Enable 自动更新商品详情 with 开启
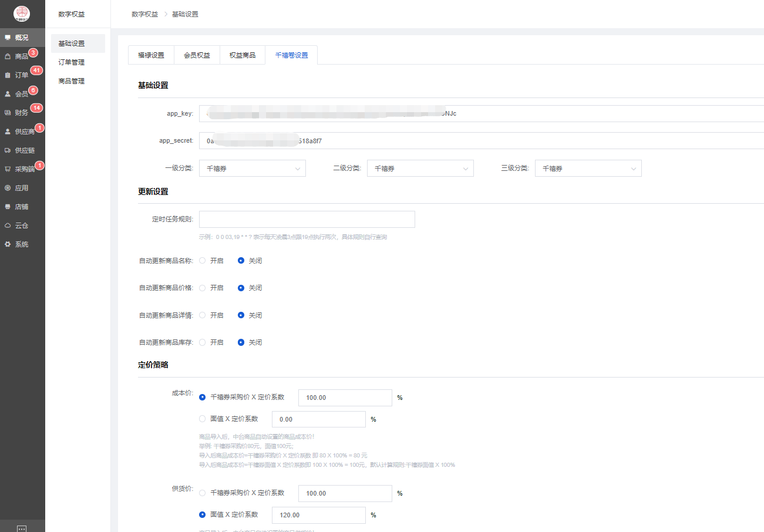Viewport: 764px width, 532px height. (203, 315)
